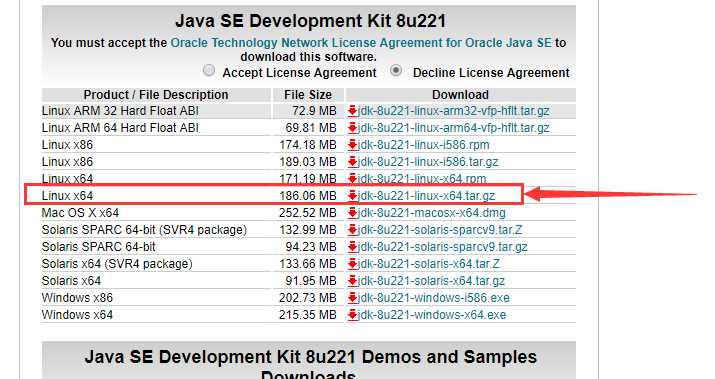Click the 215.35 MB file size
The image size is (715, 379).
pos(308,315)
